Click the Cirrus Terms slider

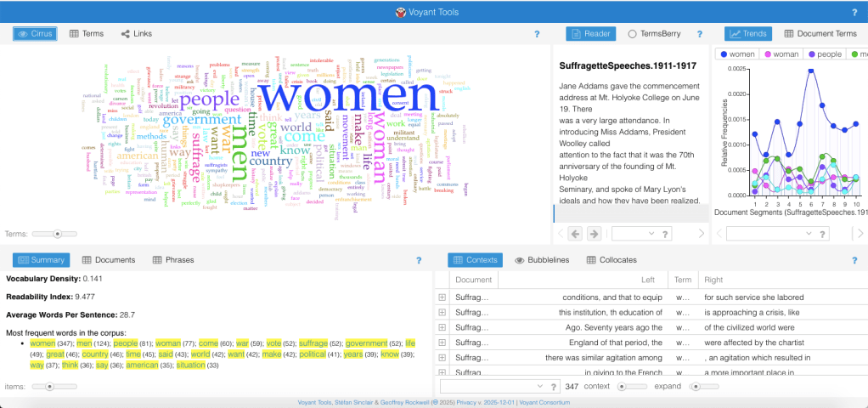tap(58, 233)
